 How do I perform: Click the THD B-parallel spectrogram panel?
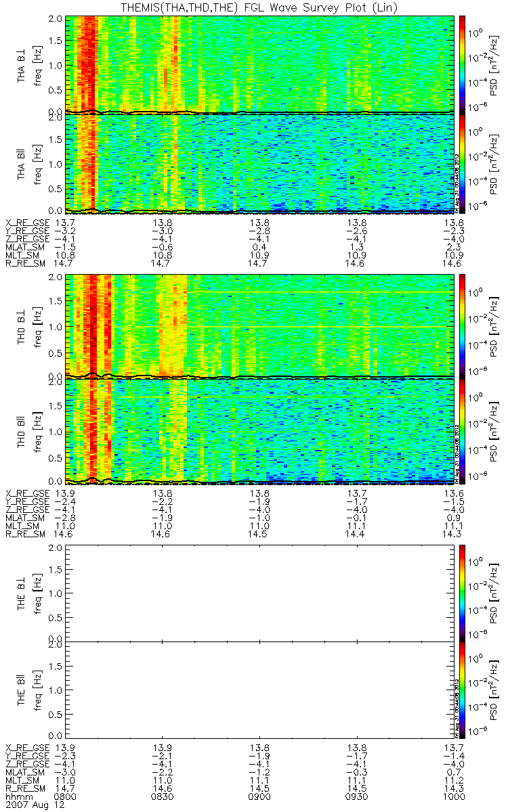click(260, 431)
